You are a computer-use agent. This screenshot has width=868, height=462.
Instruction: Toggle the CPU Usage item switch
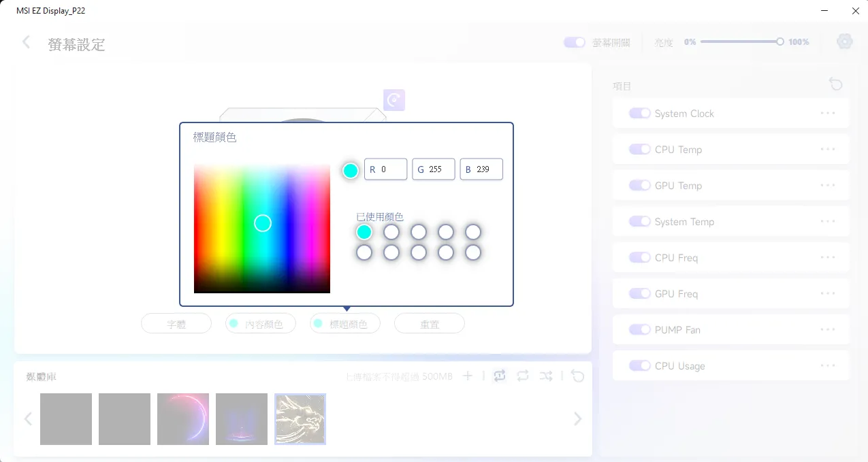click(640, 365)
